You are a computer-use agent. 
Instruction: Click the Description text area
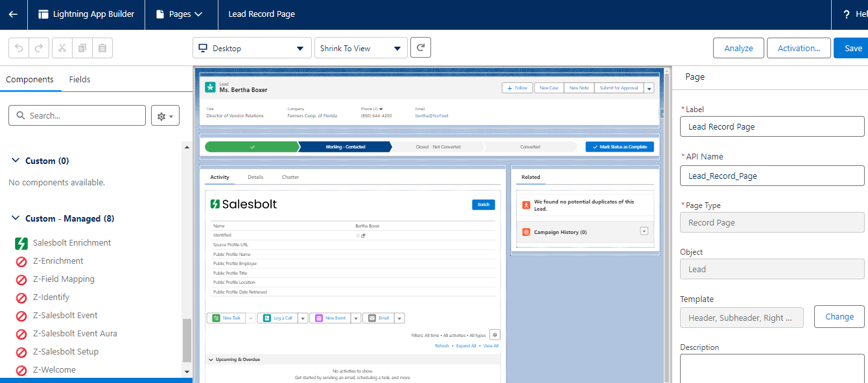(772, 368)
